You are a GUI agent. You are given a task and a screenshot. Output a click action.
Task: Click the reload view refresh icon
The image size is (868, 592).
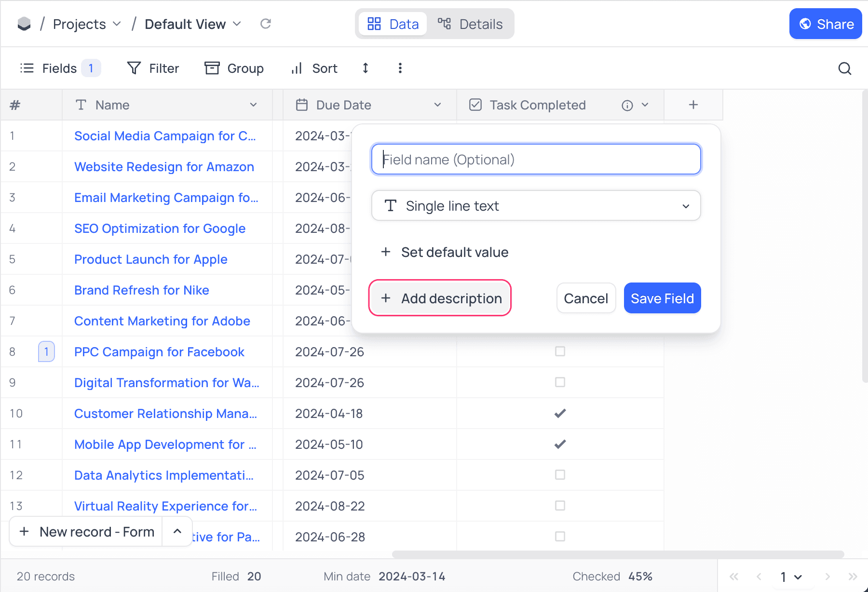266,24
